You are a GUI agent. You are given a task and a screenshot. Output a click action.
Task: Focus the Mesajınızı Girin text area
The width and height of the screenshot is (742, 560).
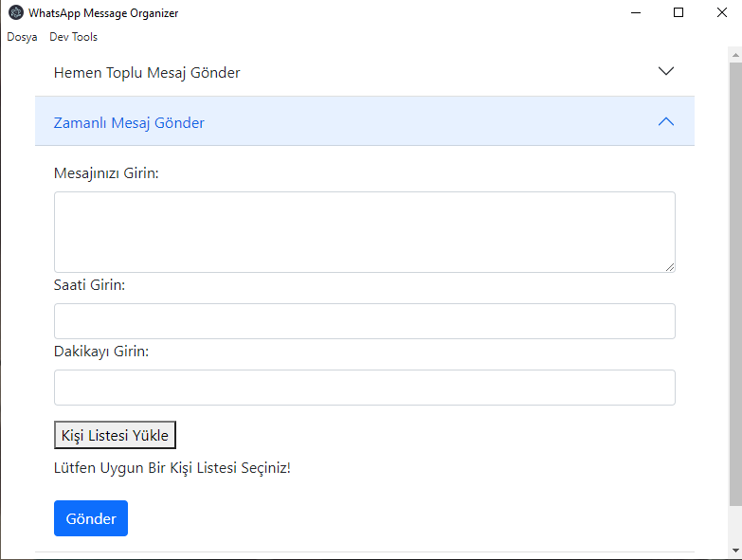tap(365, 232)
